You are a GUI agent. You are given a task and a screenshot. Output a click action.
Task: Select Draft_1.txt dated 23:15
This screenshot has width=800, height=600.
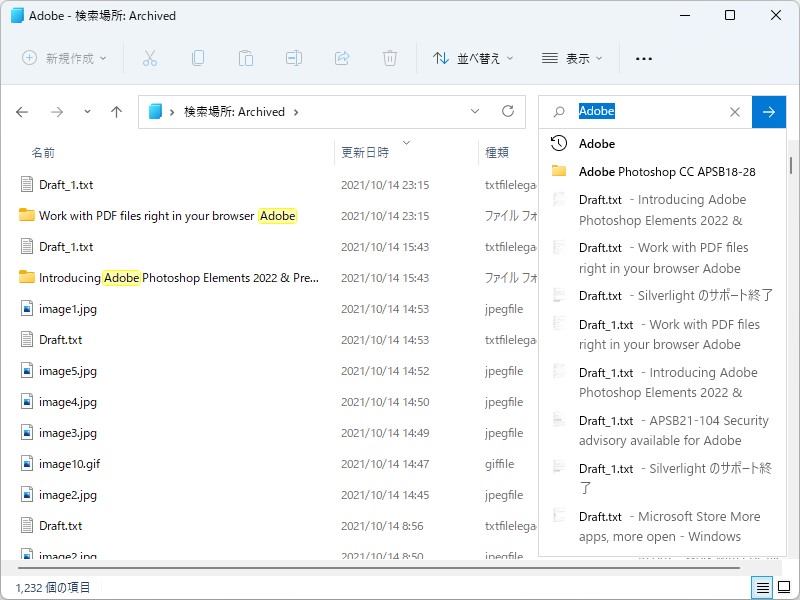(66, 185)
